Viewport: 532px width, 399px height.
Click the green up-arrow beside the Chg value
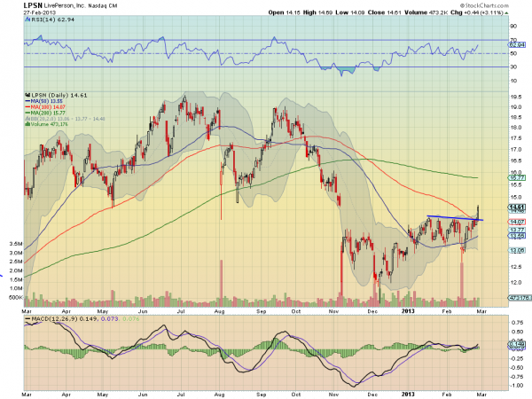(x=506, y=13)
